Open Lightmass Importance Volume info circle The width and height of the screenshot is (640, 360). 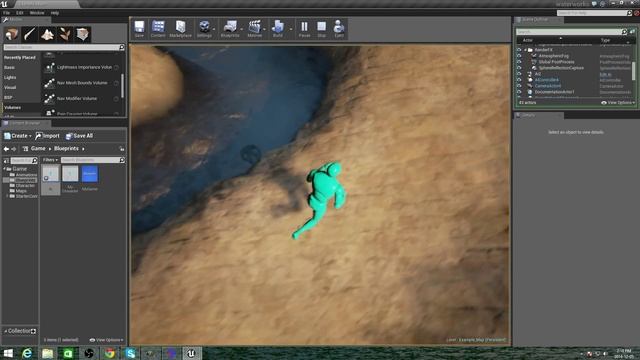pos(116,67)
